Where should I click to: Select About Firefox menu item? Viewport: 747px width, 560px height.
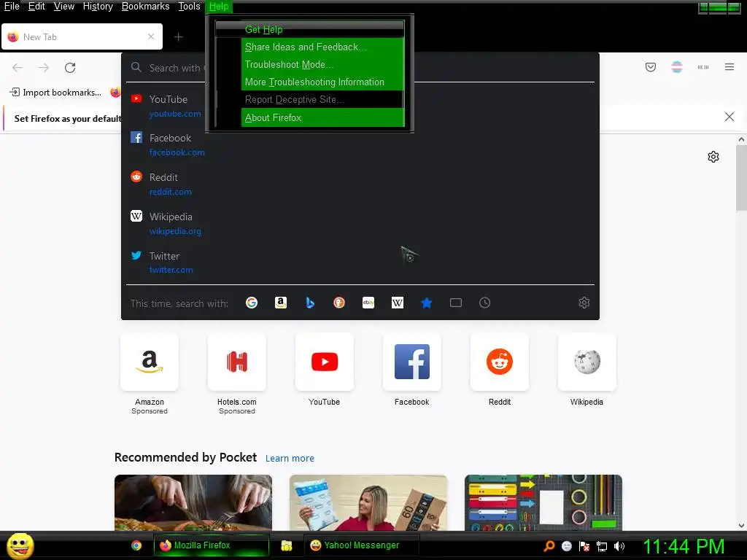[x=309, y=117]
